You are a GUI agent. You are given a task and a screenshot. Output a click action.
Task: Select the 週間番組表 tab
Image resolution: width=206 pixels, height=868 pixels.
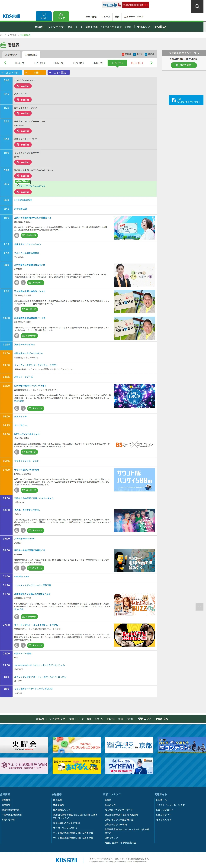[x=11, y=55]
